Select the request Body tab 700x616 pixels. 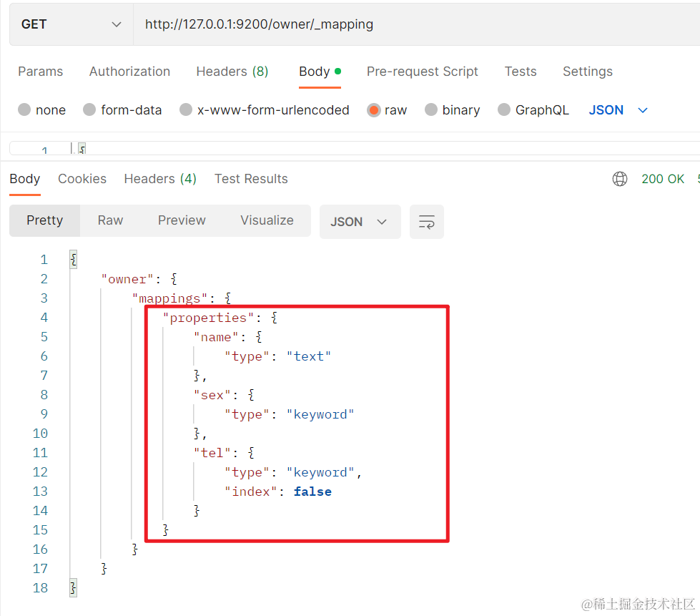pyautogui.click(x=320, y=72)
